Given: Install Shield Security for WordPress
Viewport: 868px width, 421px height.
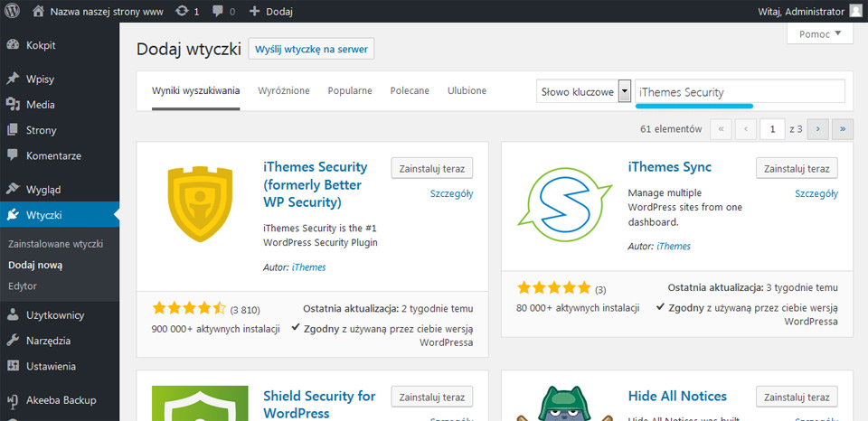Looking at the screenshot, I should point(432,397).
